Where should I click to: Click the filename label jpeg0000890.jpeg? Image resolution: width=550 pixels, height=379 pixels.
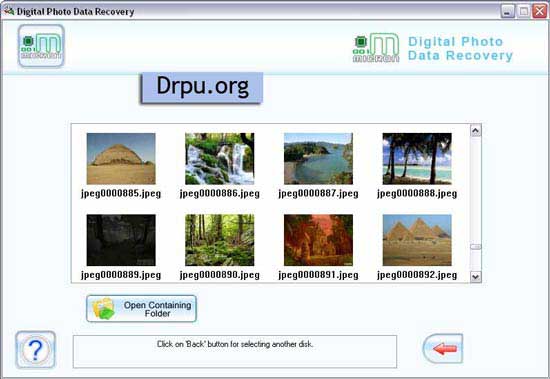tap(220, 275)
